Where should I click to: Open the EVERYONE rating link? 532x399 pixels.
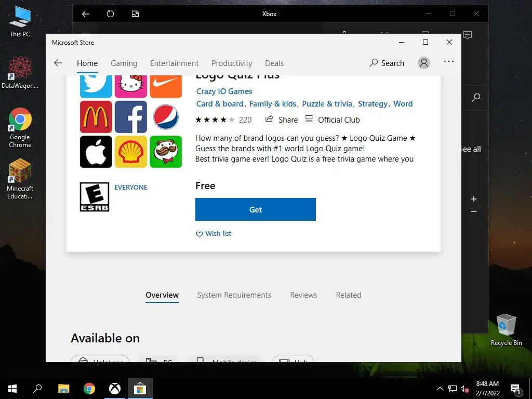click(130, 187)
